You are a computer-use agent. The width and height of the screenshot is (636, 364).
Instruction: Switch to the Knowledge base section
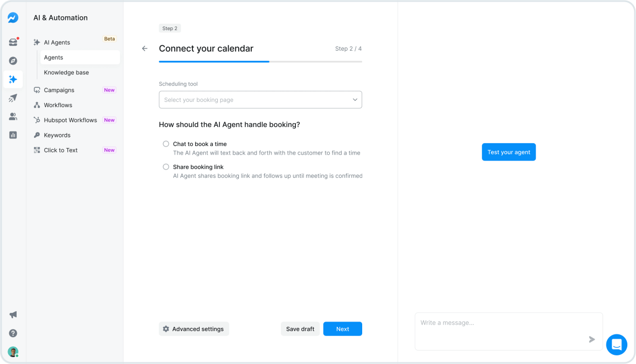pos(66,72)
